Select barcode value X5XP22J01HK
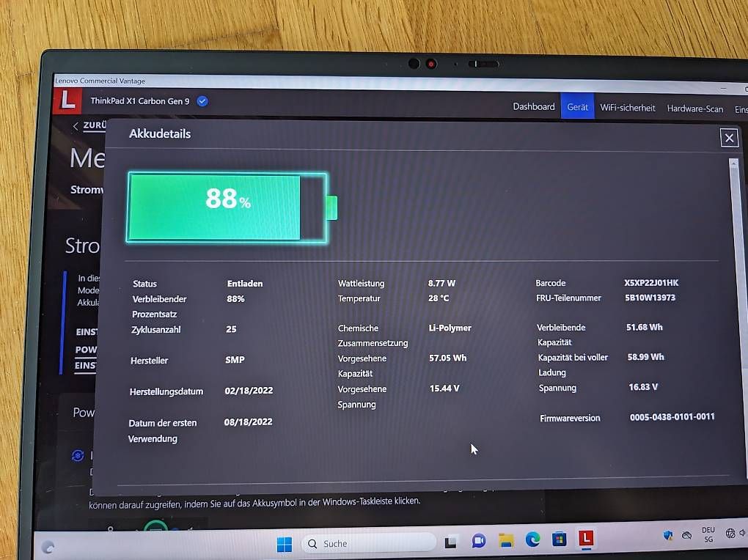This screenshot has height=560, width=748. coord(651,282)
